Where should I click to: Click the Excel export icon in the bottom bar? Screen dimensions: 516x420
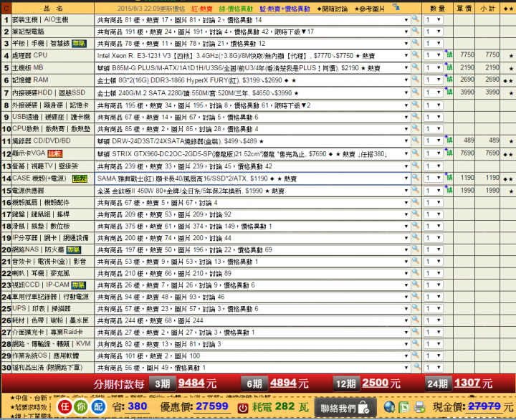(x=403, y=408)
